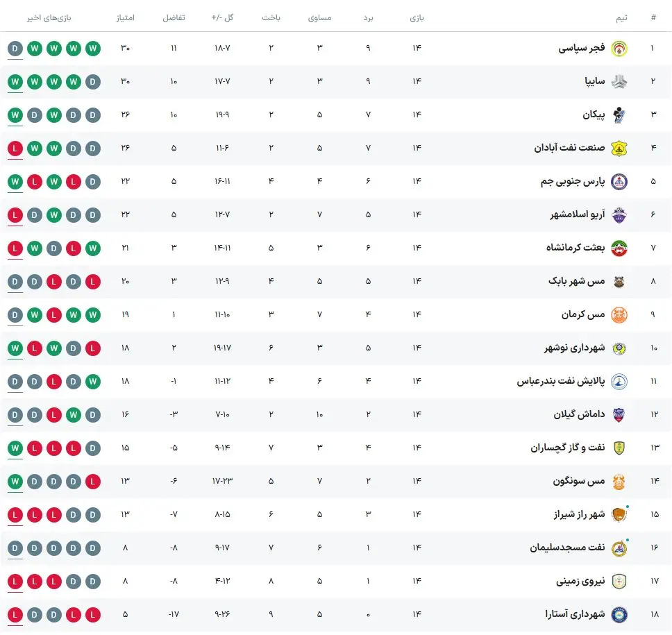
Task: Click the برد wins column header
Action: pyautogui.click(x=369, y=18)
